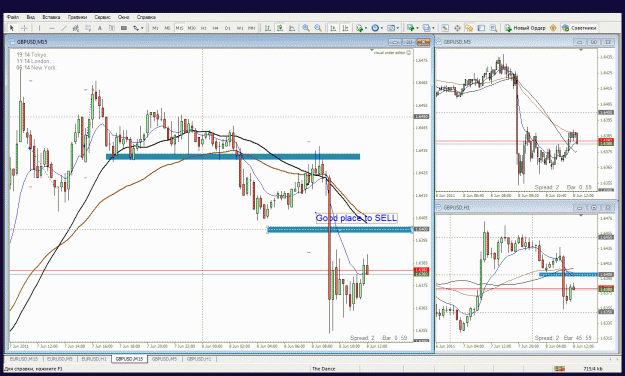The height and width of the screenshot is (376, 625).
Task: Open the New Chart dropdown
Action: point(417,28)
